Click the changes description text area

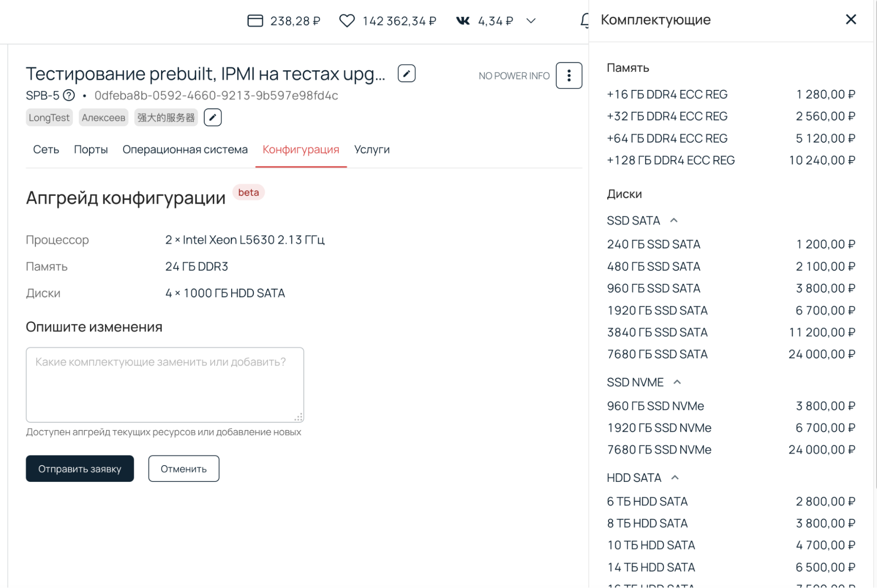pyautogui.click(x=165, y=384)
